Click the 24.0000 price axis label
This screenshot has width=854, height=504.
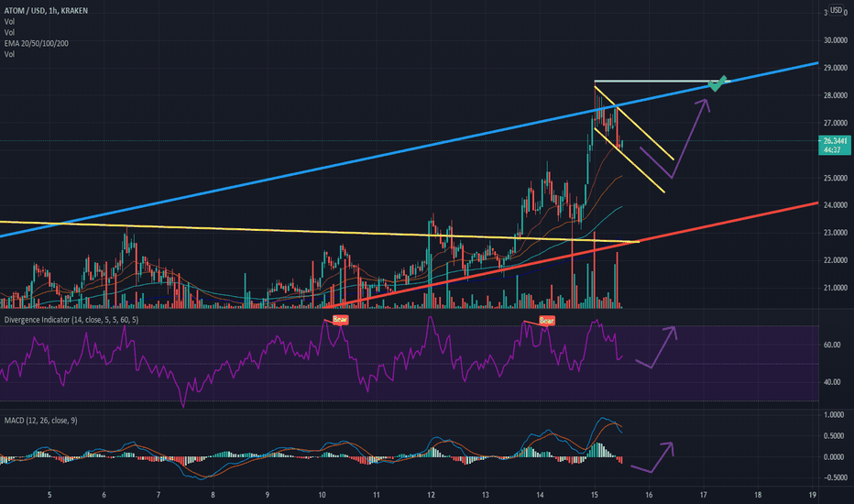[836, 205]
